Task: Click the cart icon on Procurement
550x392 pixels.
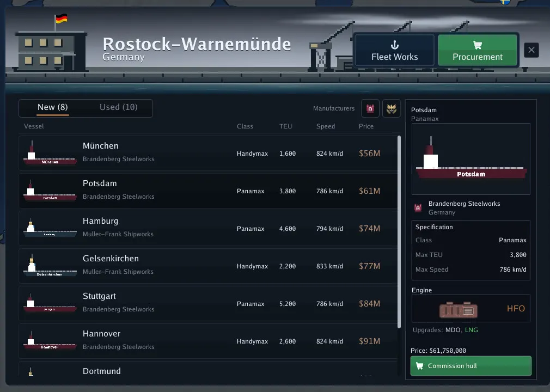Action: (478, 45)
